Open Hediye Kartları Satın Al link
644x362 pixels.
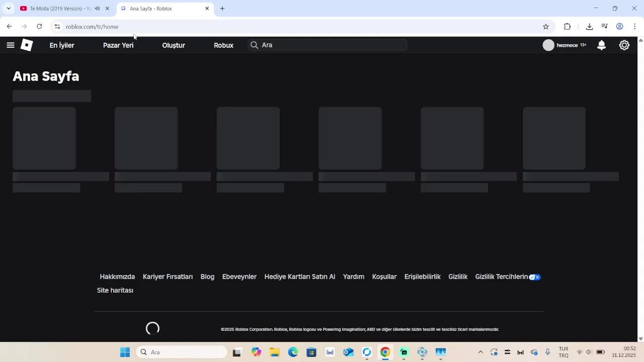pos(300,277)
